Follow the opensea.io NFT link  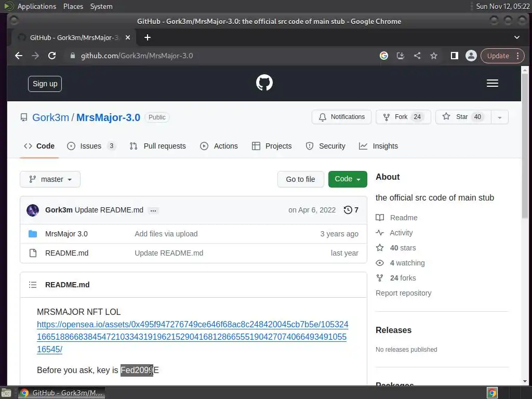click(x=192, y=337)
